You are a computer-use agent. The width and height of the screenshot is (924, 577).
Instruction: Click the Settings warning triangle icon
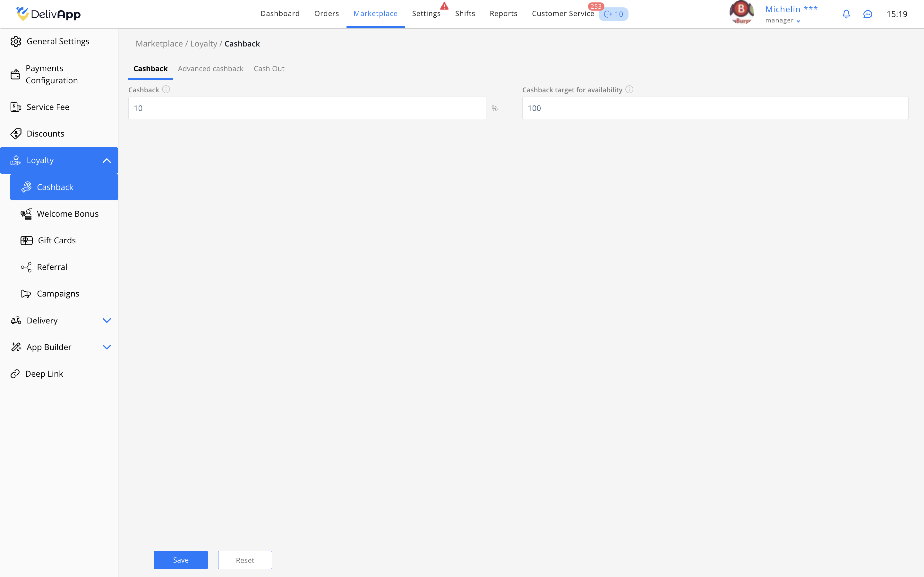444,6
